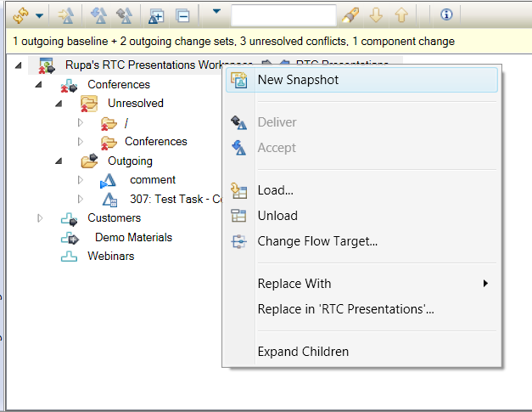Open the dropdown arrow beside the refresh icon
Viewport: 532px width, 412px height.
[39, 15]
